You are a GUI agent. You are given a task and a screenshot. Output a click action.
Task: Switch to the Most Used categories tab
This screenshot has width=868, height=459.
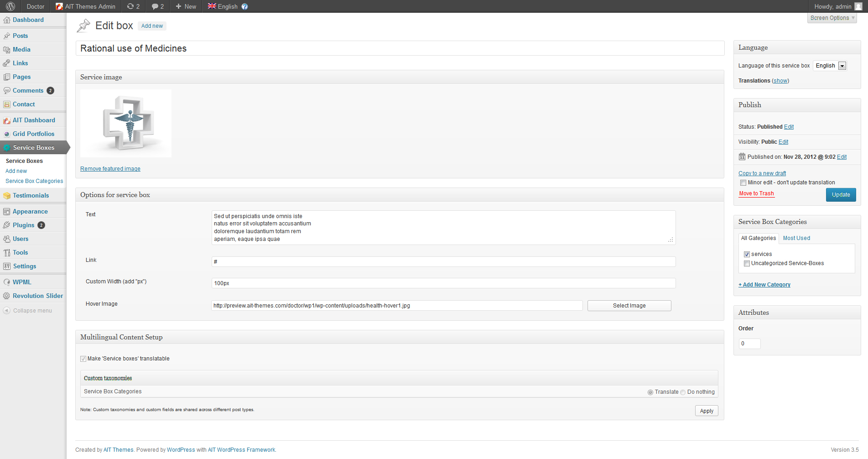(796, 238)
